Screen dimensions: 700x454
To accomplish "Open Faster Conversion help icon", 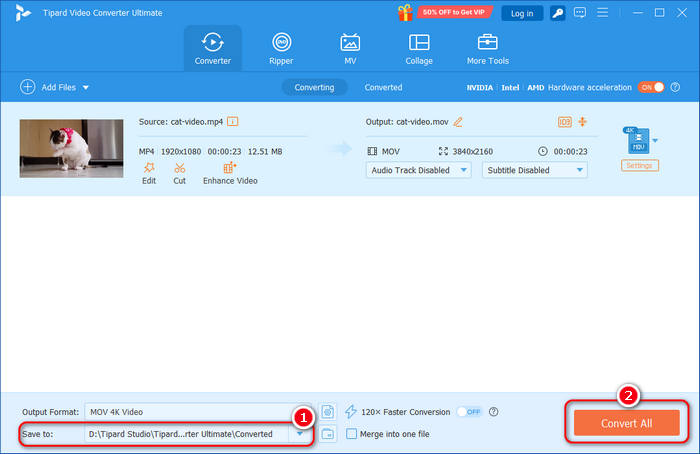I will pyautogui.click(x=493, y=412).
